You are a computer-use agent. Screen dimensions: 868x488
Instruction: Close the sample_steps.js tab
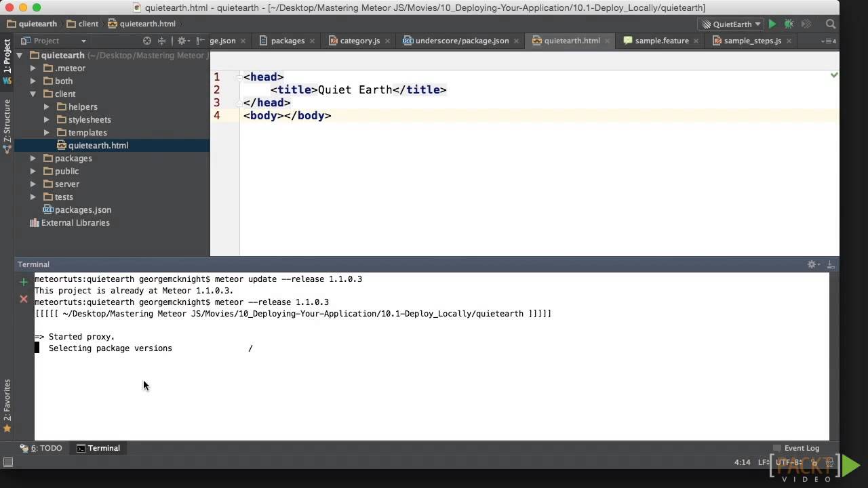click(x=789, y=41)
